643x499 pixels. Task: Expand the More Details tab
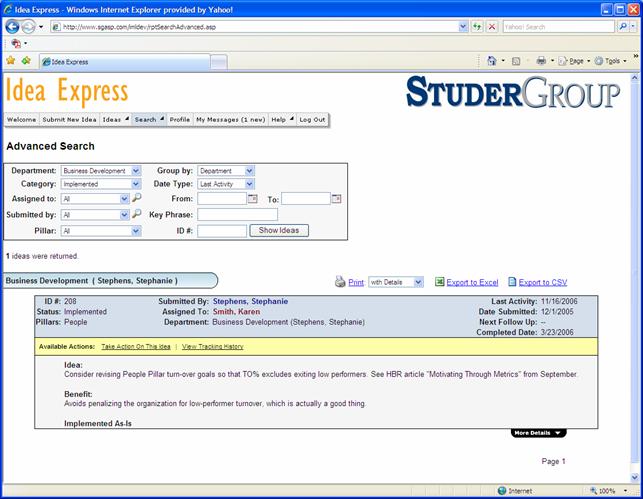point(538,433)
